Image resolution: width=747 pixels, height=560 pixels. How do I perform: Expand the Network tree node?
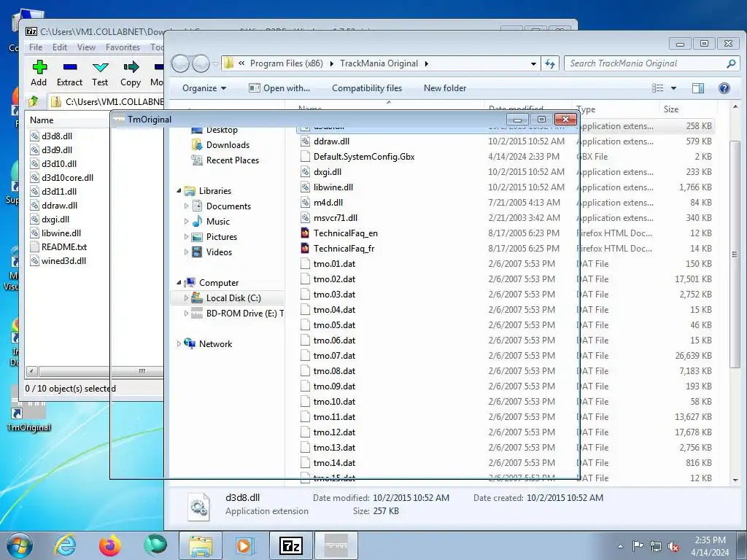tap(179, 344)
